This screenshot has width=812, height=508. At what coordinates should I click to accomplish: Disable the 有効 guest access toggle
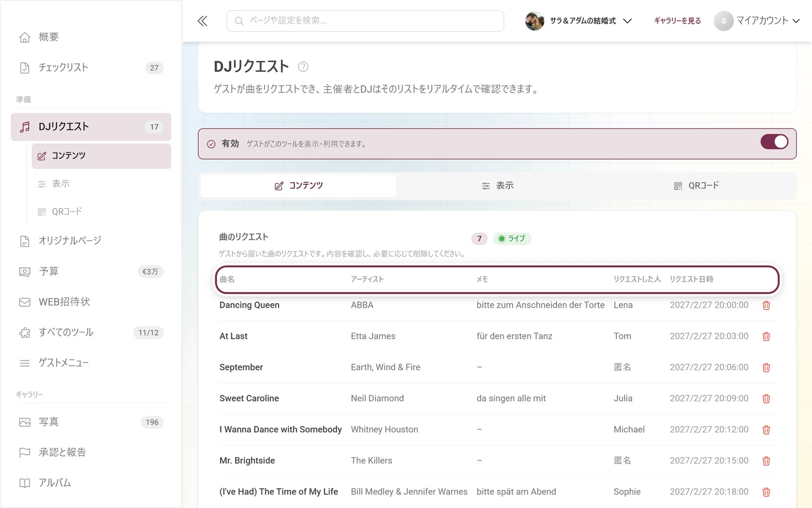774,142
